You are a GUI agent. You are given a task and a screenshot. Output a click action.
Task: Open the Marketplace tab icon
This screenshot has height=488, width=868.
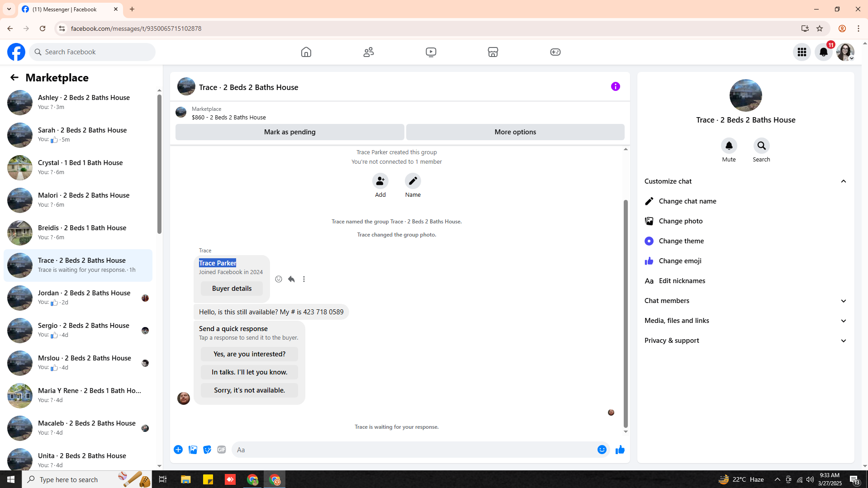click(493, 52)
